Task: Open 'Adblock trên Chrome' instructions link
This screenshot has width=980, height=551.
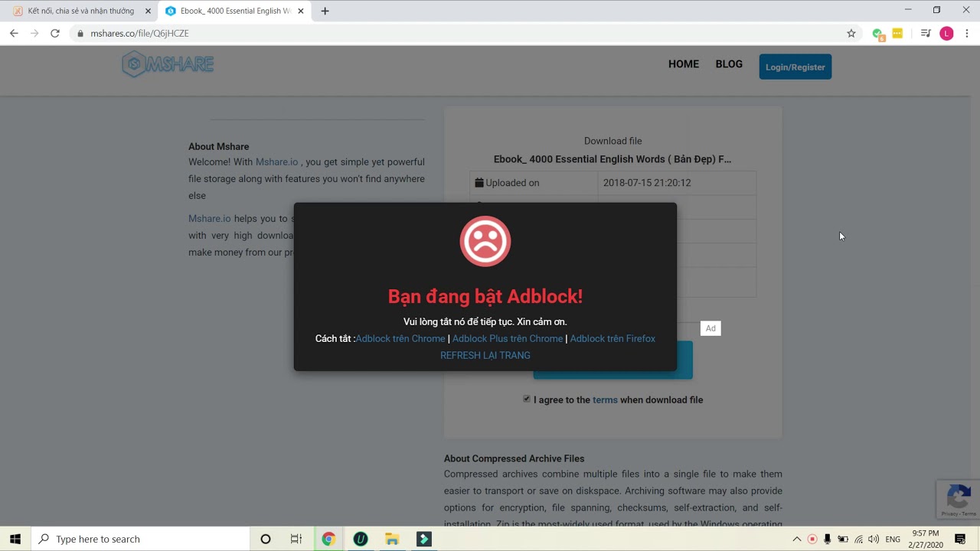Action: [x=400, y=338]
